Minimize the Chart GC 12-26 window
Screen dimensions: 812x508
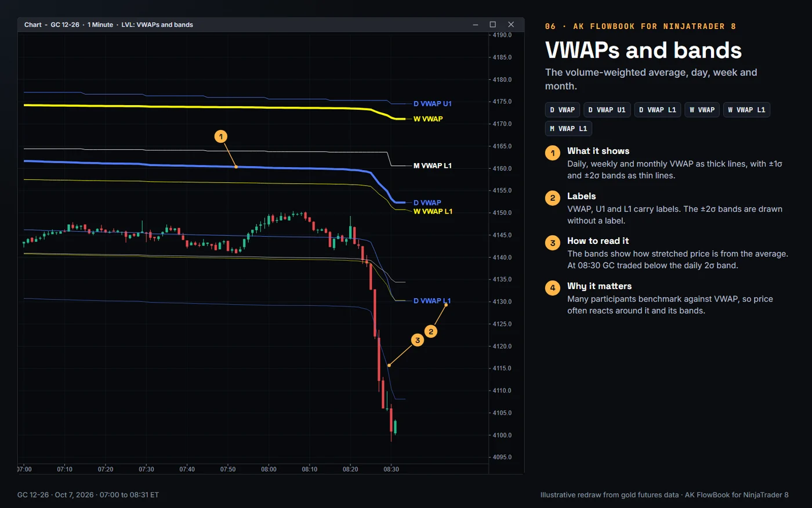point(476,24)
